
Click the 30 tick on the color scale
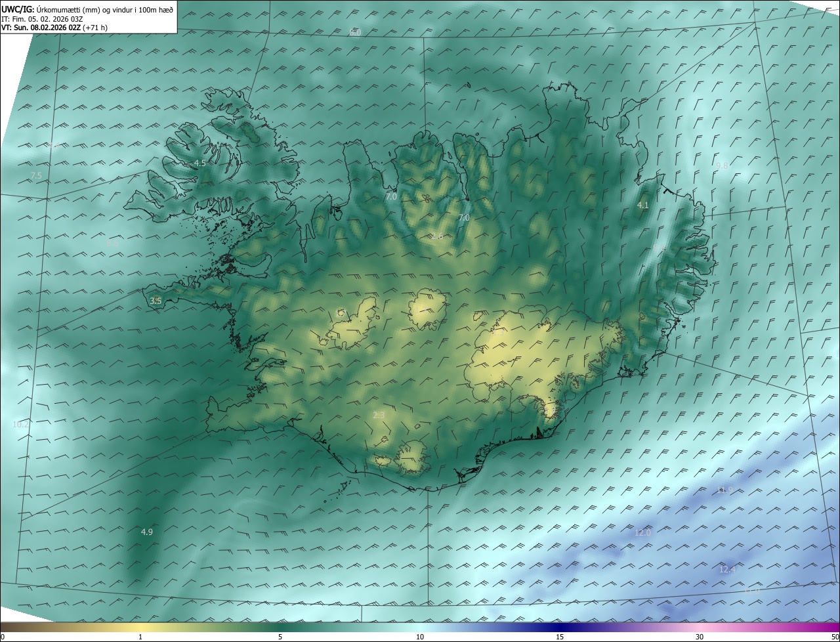click(700, 637)
